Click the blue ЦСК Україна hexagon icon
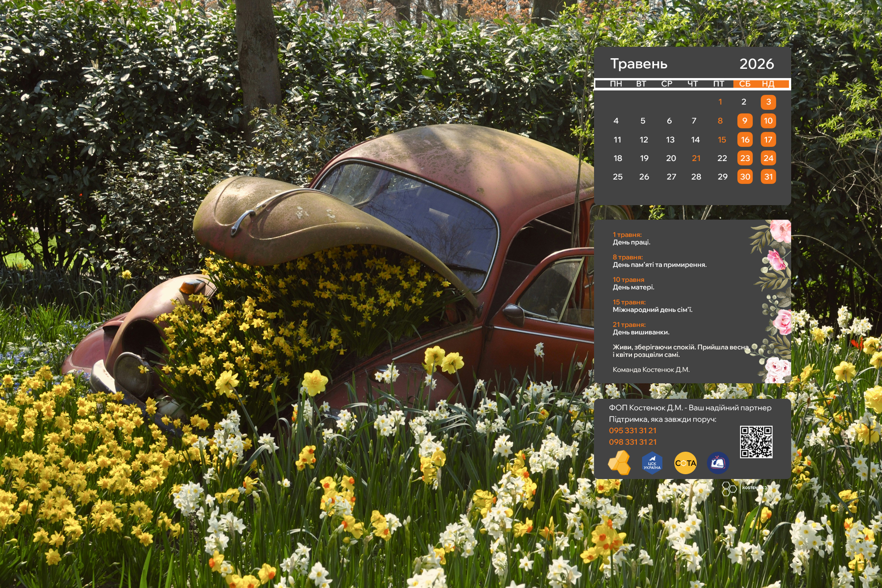882x588 pixels. tap(652, 463)
